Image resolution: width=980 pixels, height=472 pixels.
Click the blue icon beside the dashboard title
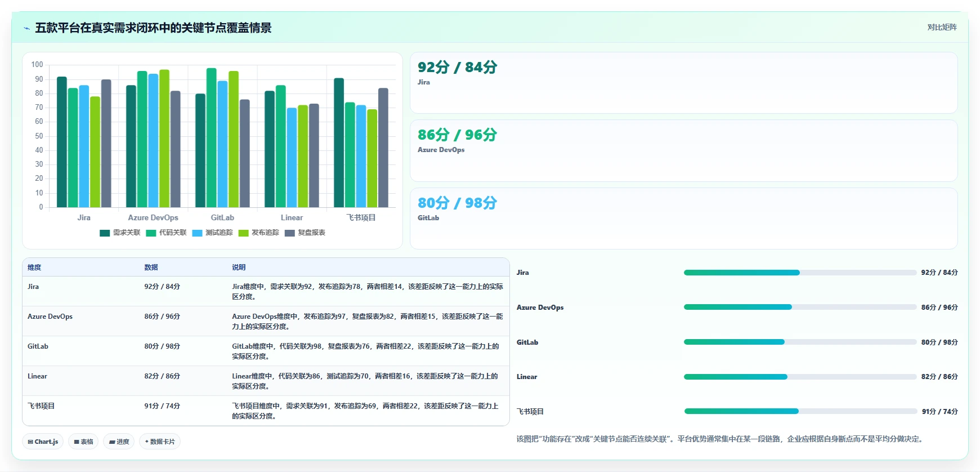click(26, 28)
